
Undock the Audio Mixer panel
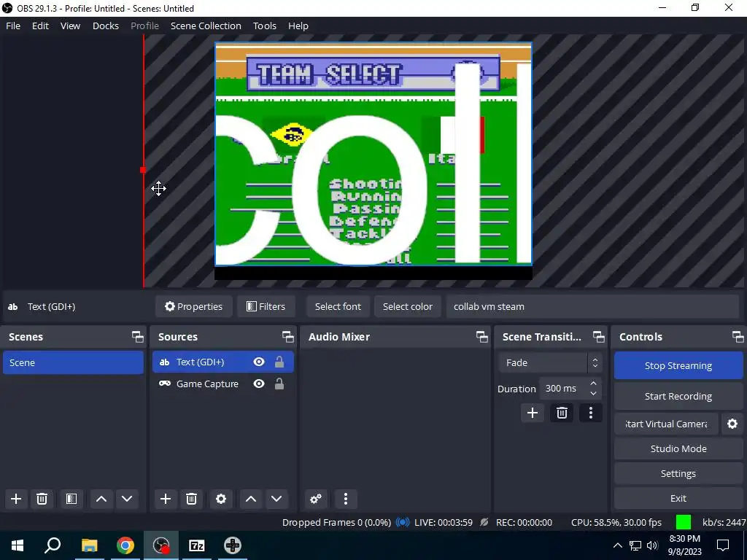[x=481, y=337]
